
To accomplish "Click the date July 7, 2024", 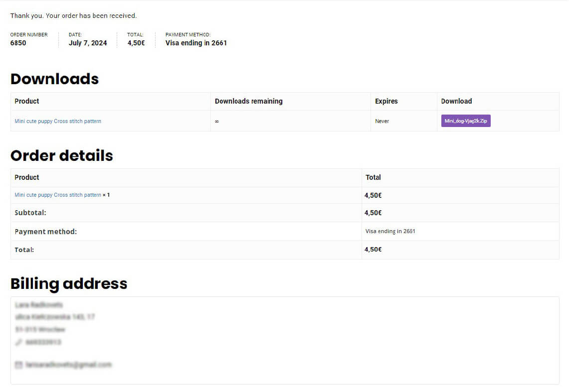I will [88, 43].
